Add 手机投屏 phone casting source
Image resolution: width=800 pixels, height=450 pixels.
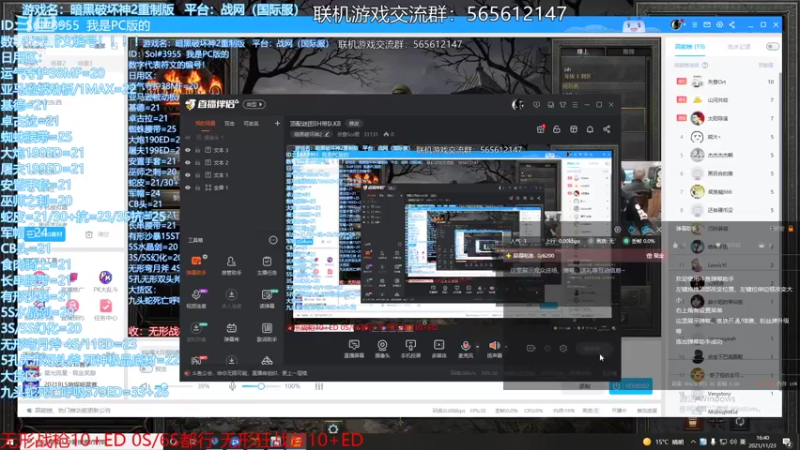[411, 349]
